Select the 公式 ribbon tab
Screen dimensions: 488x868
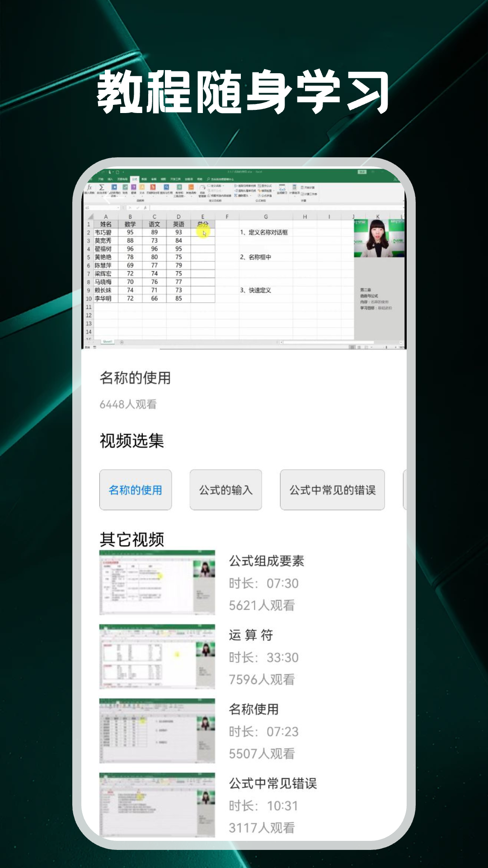pyautogui.click(x=134, y=179)
